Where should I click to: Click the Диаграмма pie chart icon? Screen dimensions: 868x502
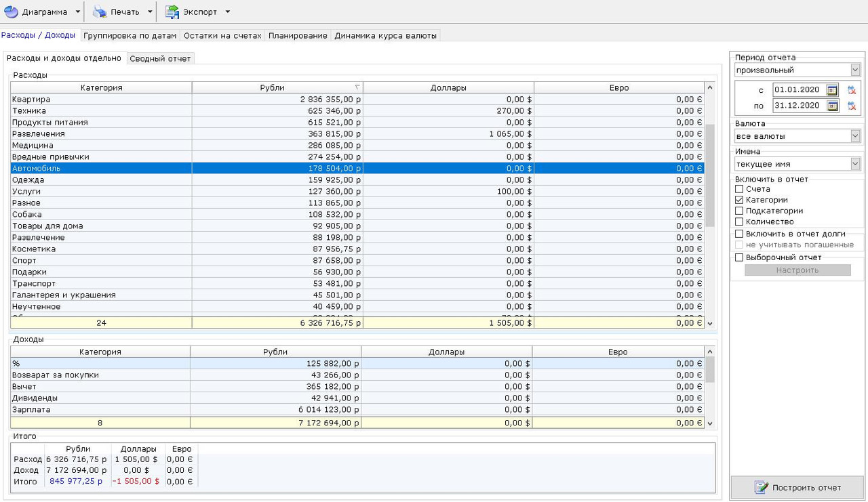(11, 12)
